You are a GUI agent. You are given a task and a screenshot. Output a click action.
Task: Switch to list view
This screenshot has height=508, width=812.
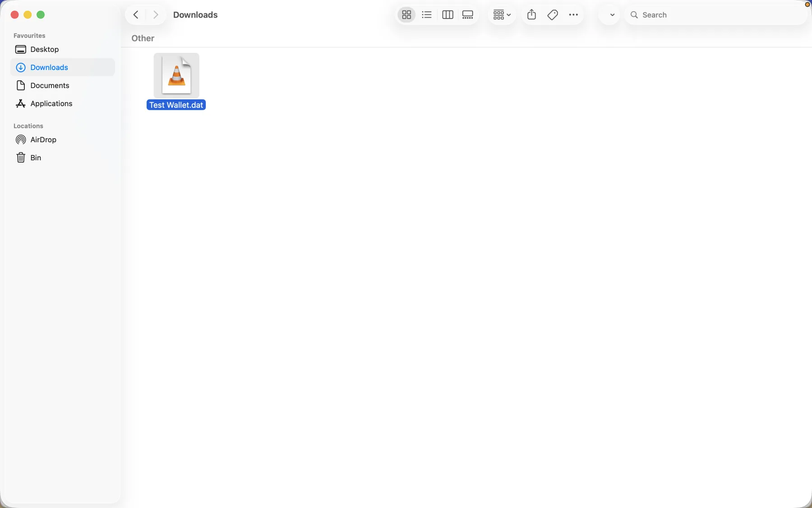click(427, 15)
